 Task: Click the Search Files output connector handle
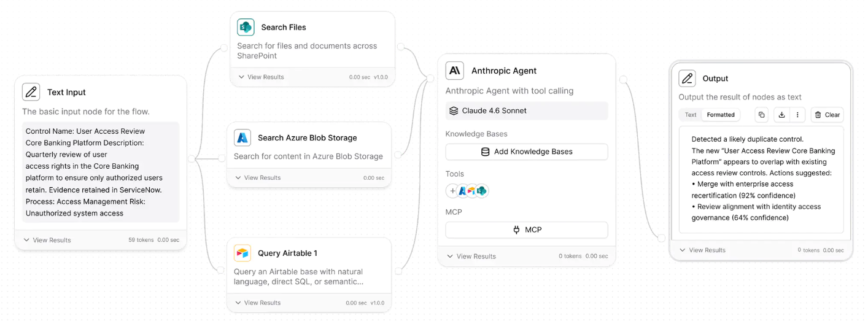click(400, 47)
